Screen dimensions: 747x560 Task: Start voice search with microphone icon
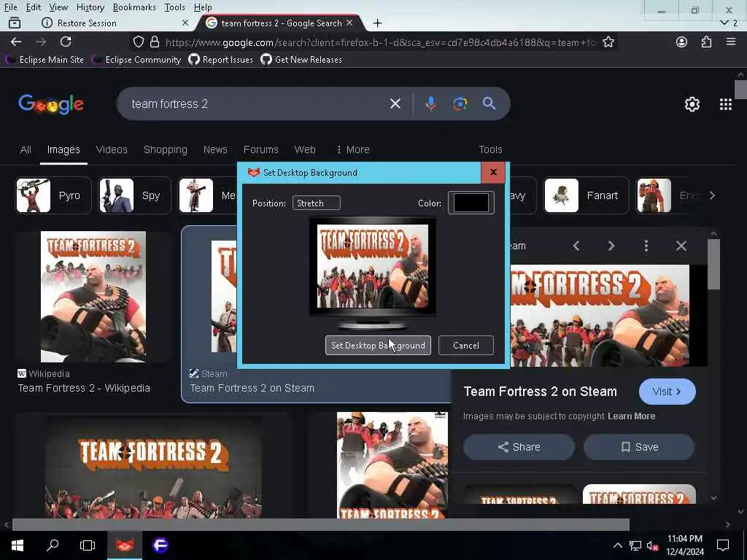430,104
